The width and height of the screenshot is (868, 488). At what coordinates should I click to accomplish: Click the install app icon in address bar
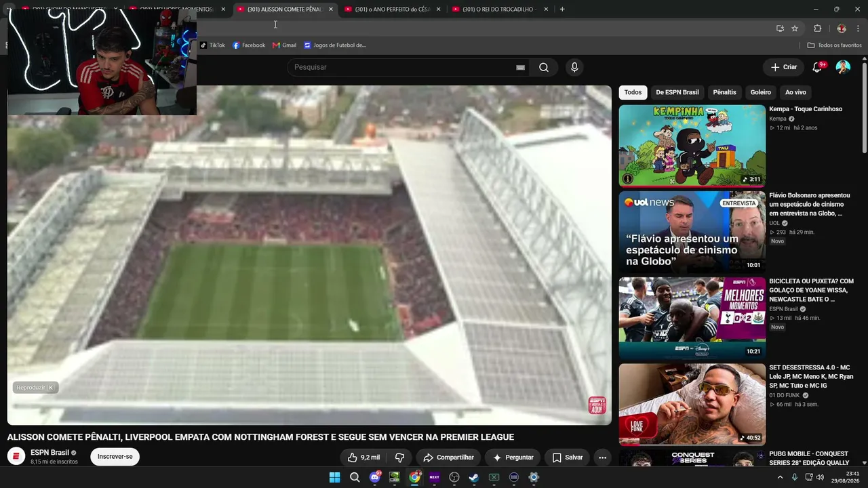point(780,28)
